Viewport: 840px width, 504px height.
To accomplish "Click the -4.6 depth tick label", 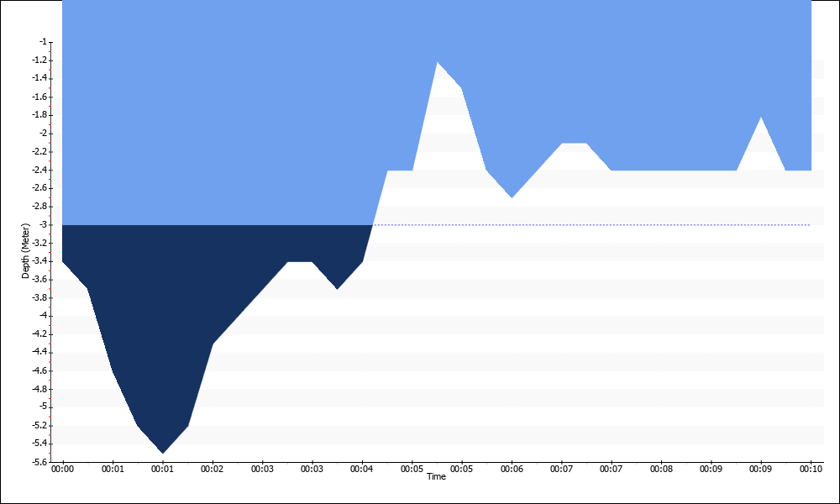I will 40,370.
